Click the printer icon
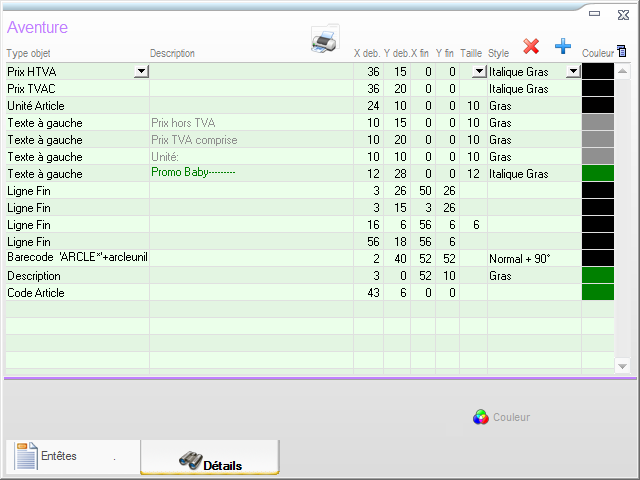The width and height of the screenshot is (640, 480). pyautogui.click(x=324, y=41)
